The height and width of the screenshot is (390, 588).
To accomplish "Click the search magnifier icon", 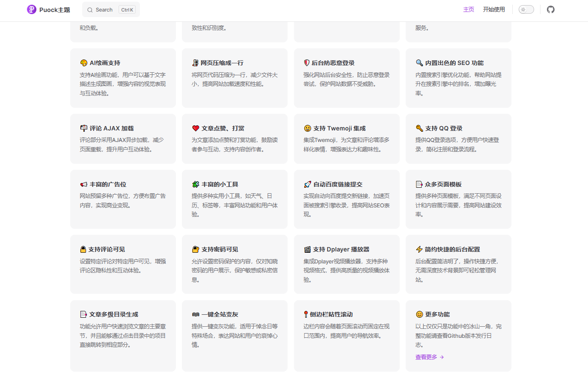I will click(89, 9).
